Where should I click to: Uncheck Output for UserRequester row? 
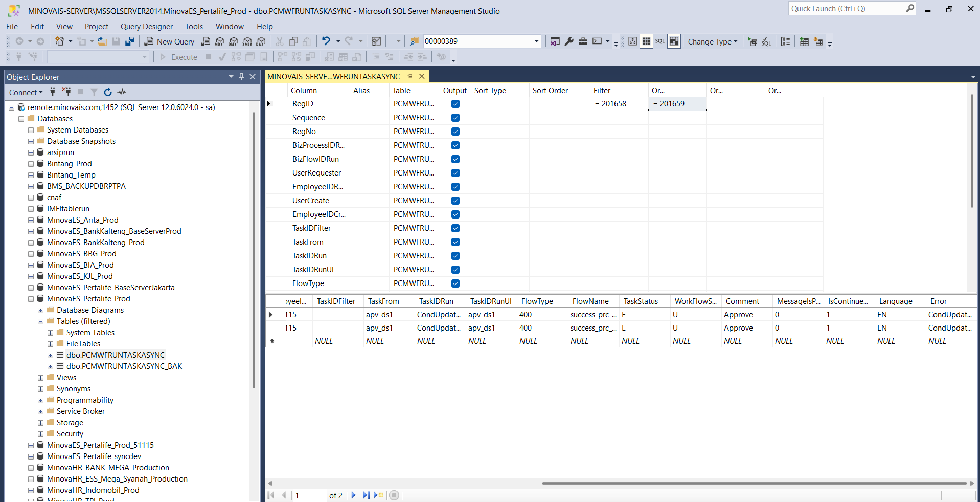click(455, 173)
